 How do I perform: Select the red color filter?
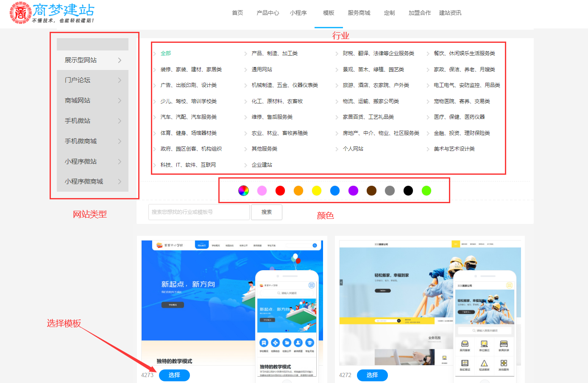280,191
